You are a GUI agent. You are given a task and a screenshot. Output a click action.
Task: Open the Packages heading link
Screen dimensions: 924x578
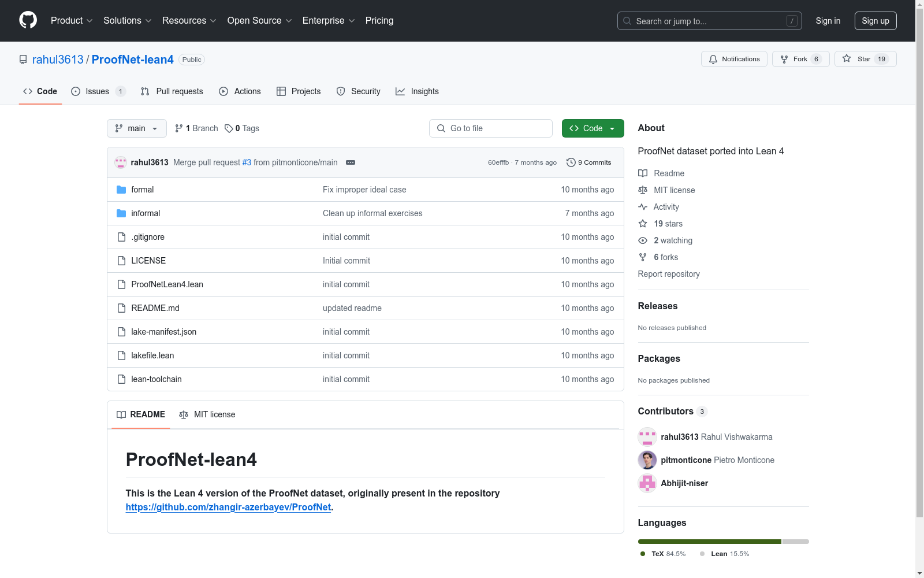[659, 358]
